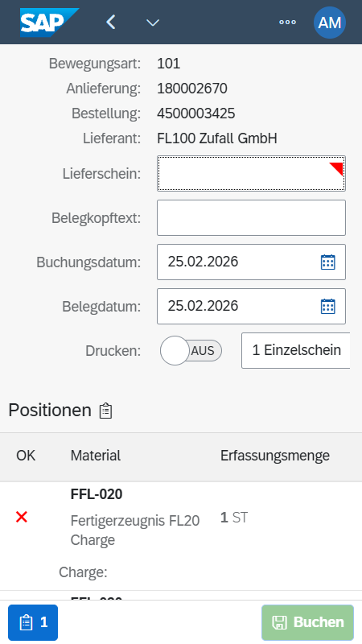Viewport: 362px width, 644px height.
Task: Select the Belegdatum date text
Action: (203, 306)
